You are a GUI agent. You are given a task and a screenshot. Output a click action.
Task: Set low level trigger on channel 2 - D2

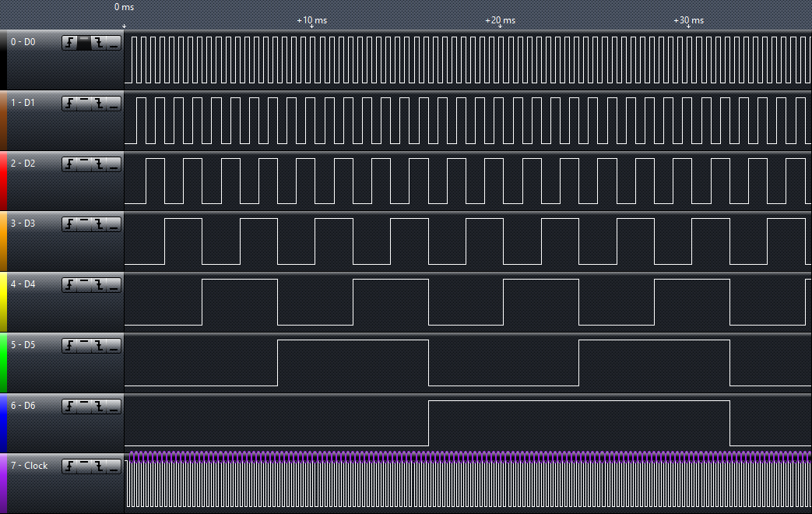pyautogui.click(x=114, y=164)
